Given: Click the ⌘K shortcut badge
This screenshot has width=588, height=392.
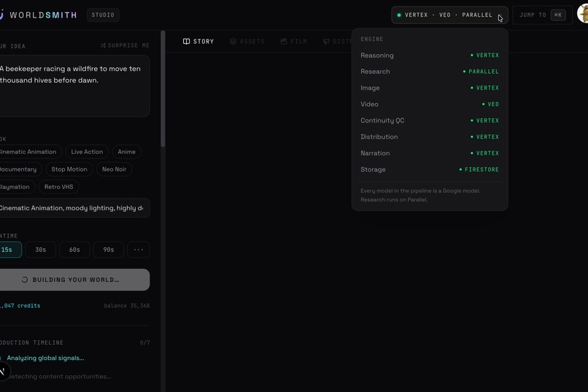Looking at the screenshot, I should (x=558, y=15).
